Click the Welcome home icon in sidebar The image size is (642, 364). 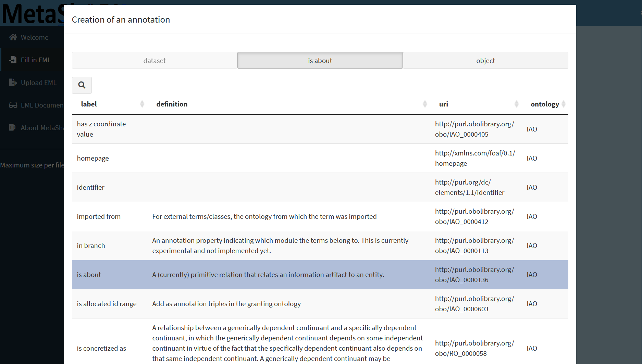pos(13,37)
